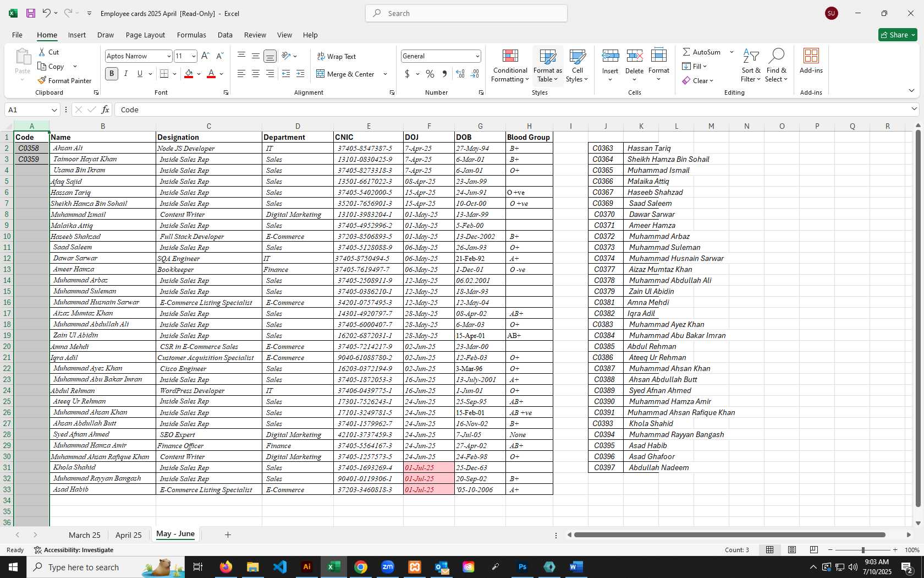Click the Comma Style icon

click(444, 74)
